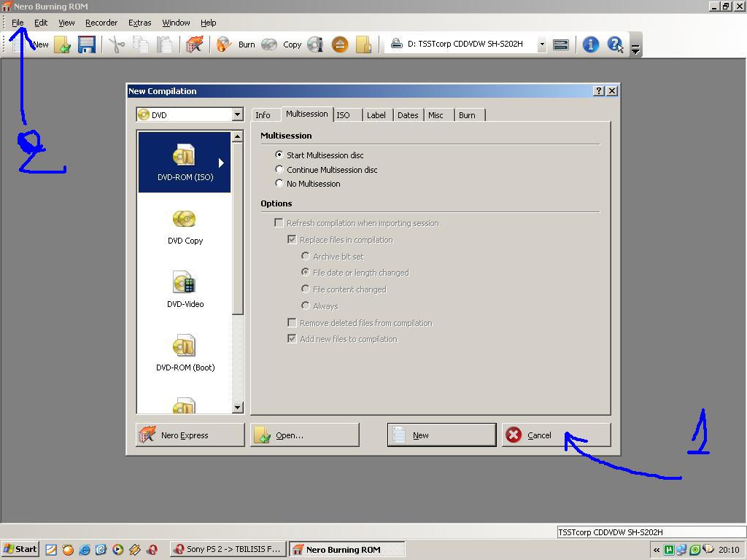This screenshot has height=560, width=747.
Task: Switch to the Dates tab
Action: 408,115
